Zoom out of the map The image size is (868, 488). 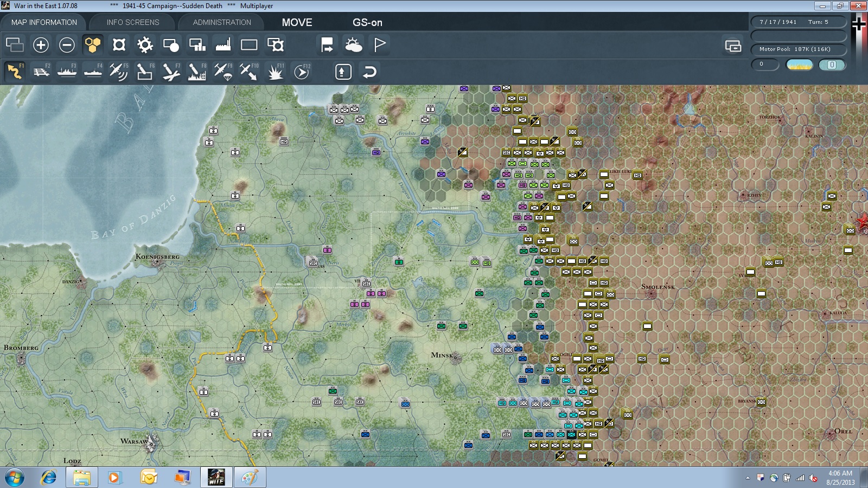pyautogui.click(x=67, y=45)
